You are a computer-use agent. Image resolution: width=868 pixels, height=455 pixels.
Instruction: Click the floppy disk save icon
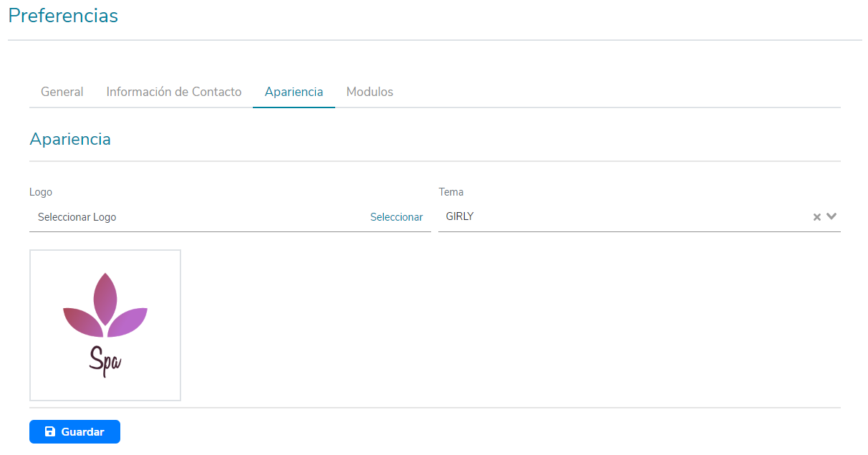pos(49,431)
